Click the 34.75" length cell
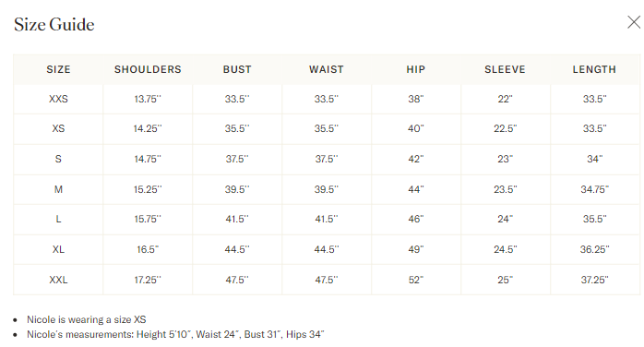Image resolution: width=644 pixels, height=347 pixels. click(x=594, y=189)
